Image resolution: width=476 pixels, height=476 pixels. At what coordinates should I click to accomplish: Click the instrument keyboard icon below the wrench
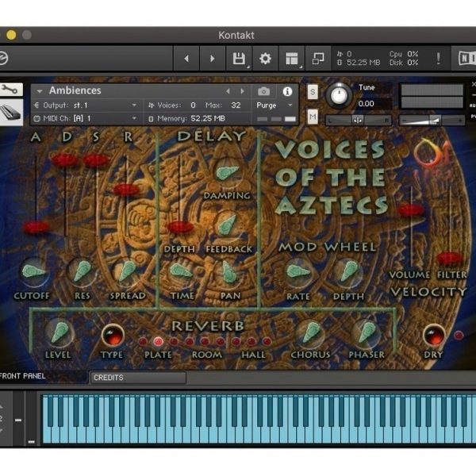coord(11,112)
